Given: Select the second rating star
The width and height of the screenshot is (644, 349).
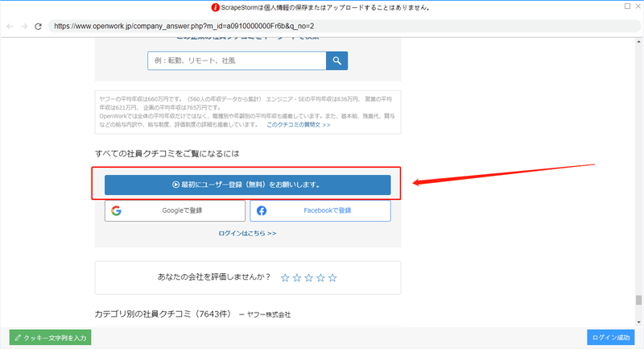Looking at the screenshot, I should (297, 278).
